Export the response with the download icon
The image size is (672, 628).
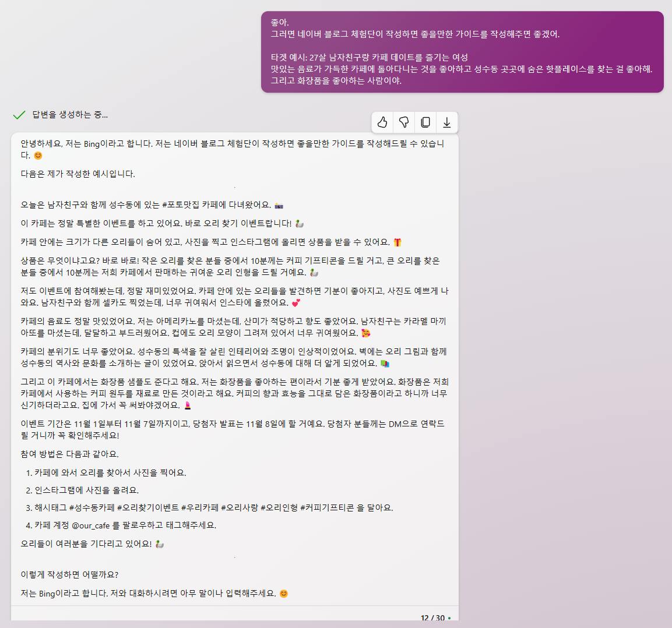[x=446, y=122]
